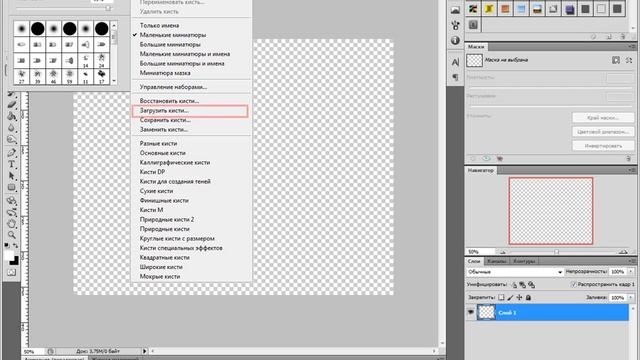Choose Восстановить кисти... menu item

tap(169, 101)
